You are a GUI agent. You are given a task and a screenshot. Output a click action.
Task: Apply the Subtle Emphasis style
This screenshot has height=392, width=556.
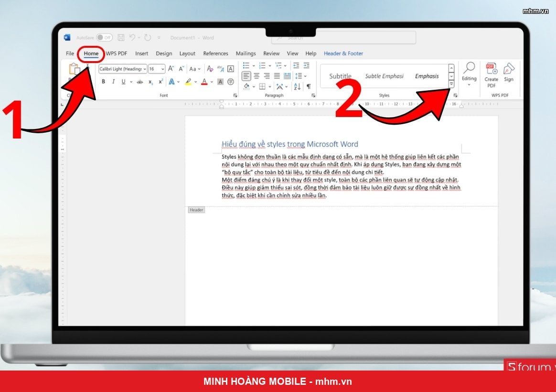tap(385, 76)
